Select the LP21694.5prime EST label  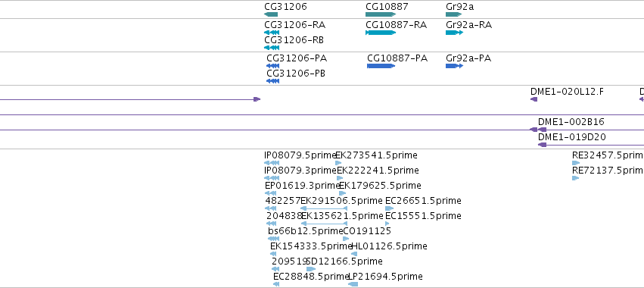pos(385,277)
